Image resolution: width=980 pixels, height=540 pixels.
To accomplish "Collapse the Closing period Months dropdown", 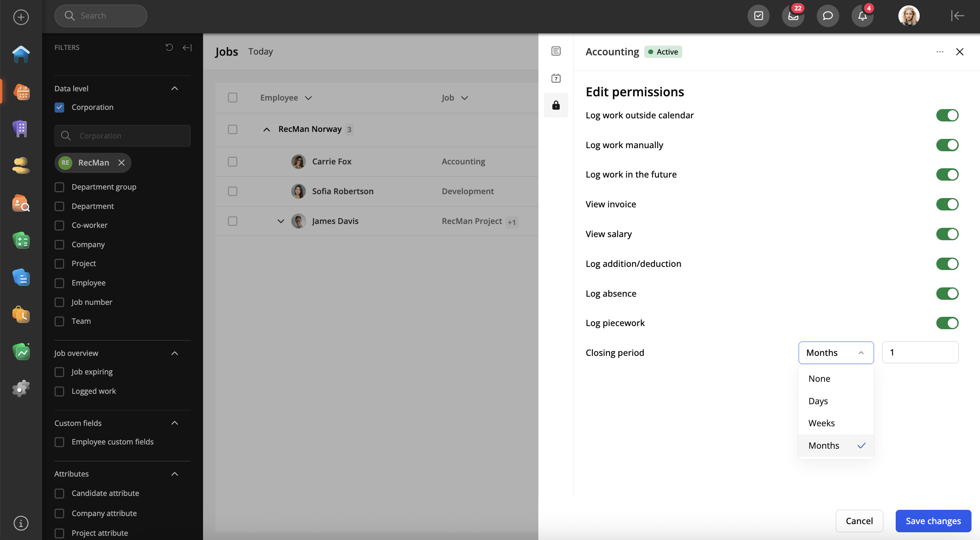I will pos(835,353).
